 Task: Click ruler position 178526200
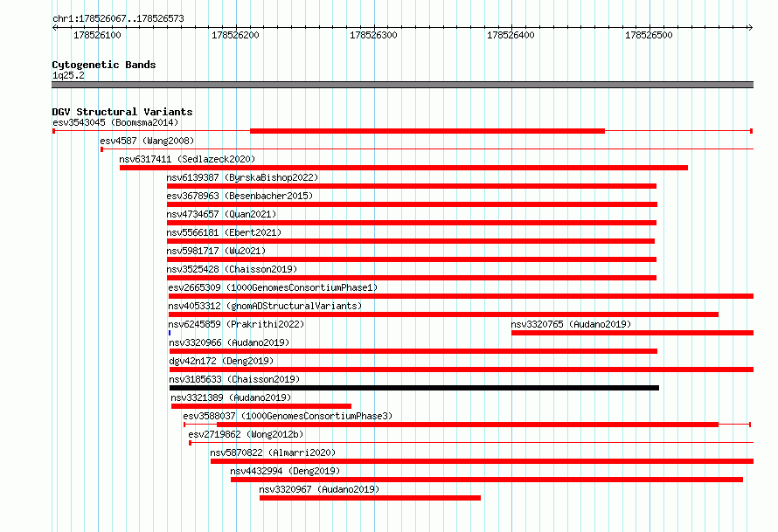point(235,35)
